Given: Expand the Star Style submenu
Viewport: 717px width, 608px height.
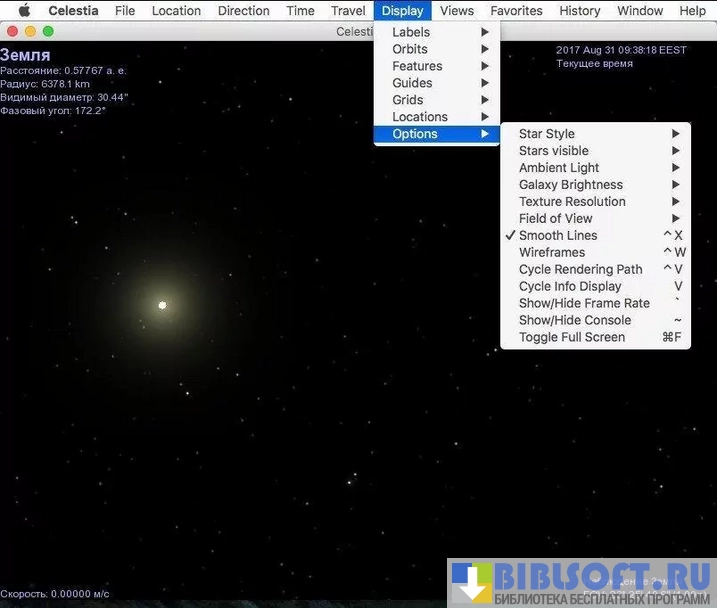Looking at the screenshot, I should pyautogui.click(x=547, y=133).
